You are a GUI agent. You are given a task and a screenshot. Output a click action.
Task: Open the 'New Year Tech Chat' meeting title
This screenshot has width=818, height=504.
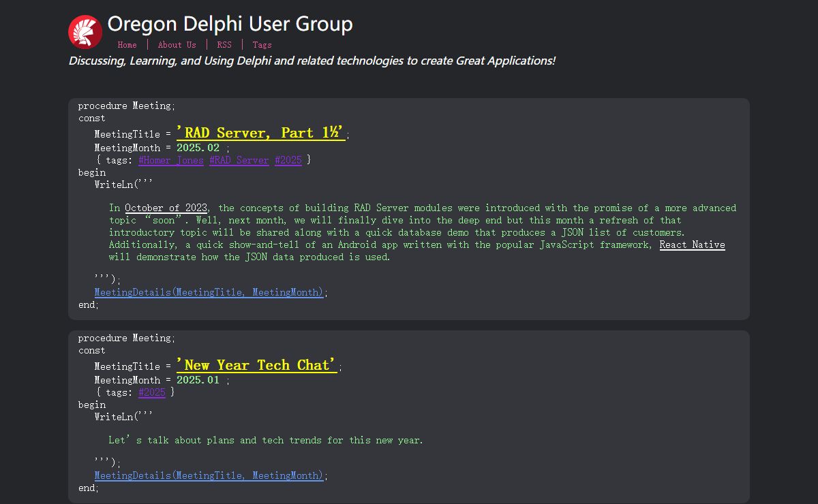258,365
